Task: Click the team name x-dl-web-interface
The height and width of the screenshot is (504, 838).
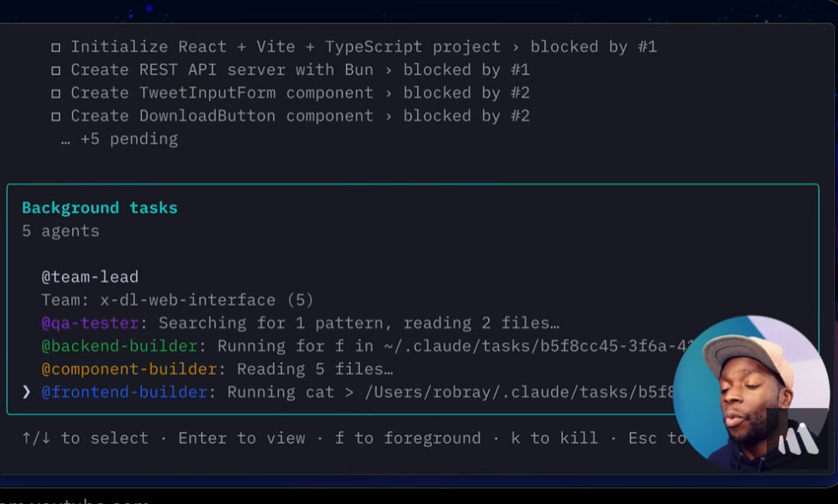Action: click(x=188, y=300)
